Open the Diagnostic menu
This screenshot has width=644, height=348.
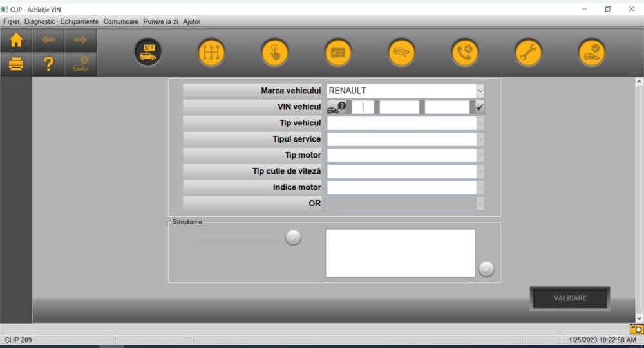39,21
